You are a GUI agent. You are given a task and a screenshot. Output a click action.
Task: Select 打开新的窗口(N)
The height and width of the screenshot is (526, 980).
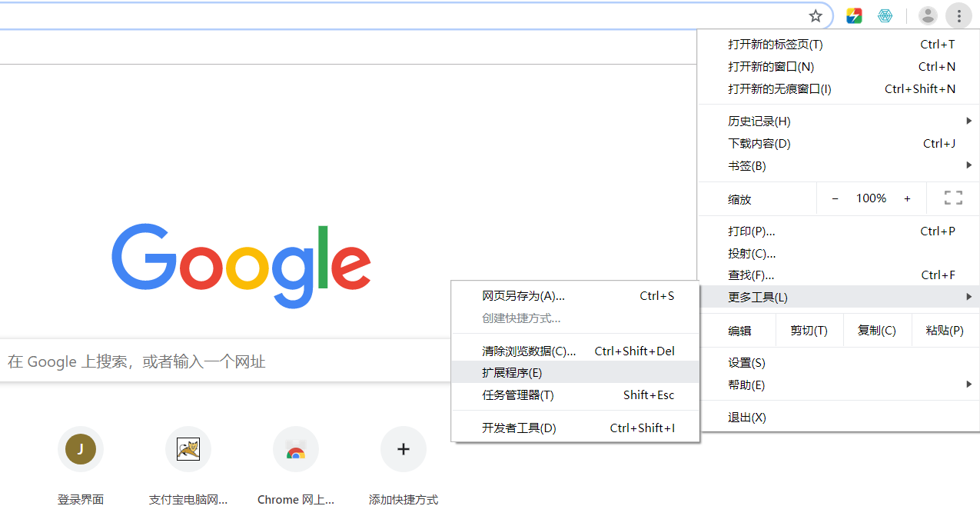[839, 67]
